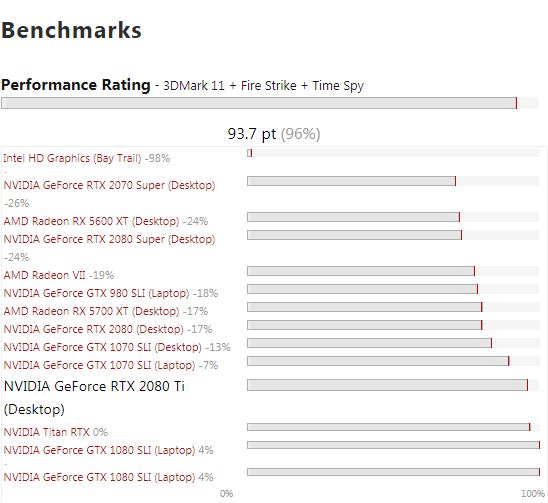548x503 pixels.
Task: Open NVIDIA GeForce GTX 980 SLI (Laptop) link
Action: click(x=96, y=293)
